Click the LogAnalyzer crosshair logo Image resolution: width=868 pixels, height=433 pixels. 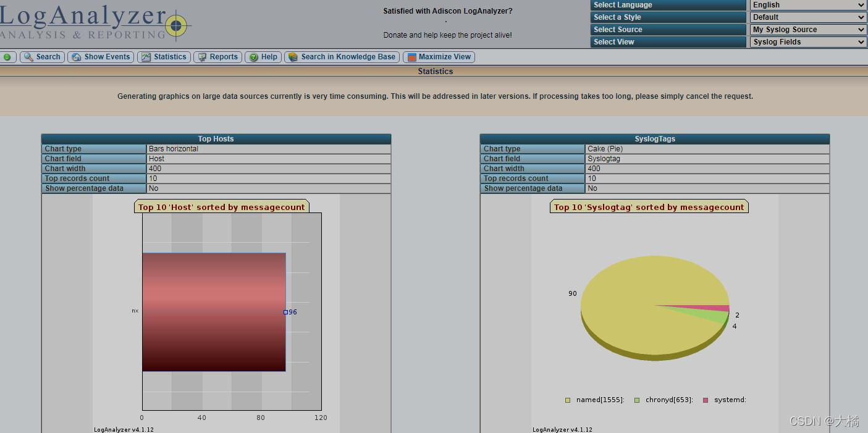(177, 25)
